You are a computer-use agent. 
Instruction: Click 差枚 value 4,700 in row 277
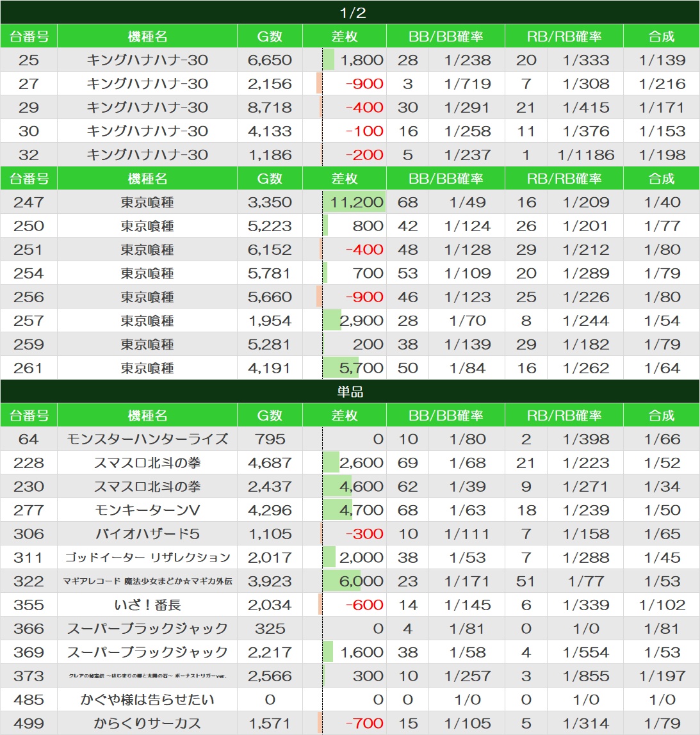361,510
